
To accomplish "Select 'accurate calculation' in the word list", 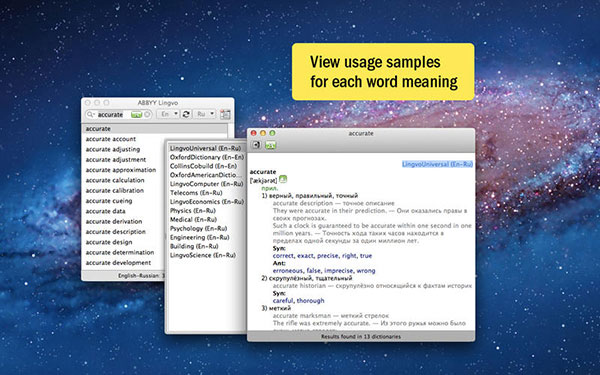I will (115, 180).
